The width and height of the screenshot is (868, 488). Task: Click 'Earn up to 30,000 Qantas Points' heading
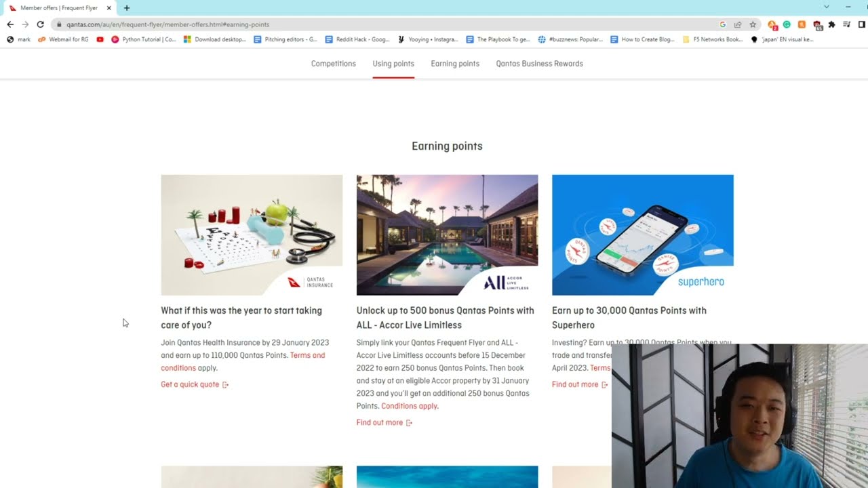pyautogui.click(x=629, y=318)
